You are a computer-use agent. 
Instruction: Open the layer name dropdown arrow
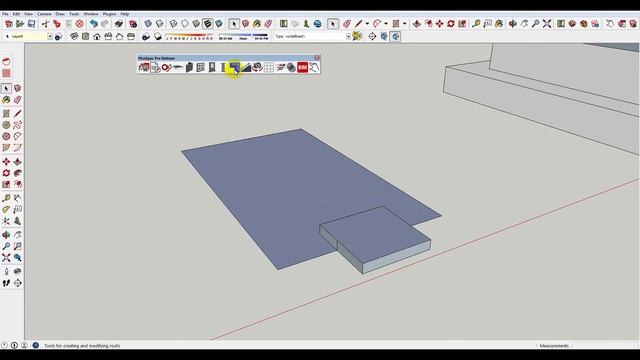[x=50, y=37]
